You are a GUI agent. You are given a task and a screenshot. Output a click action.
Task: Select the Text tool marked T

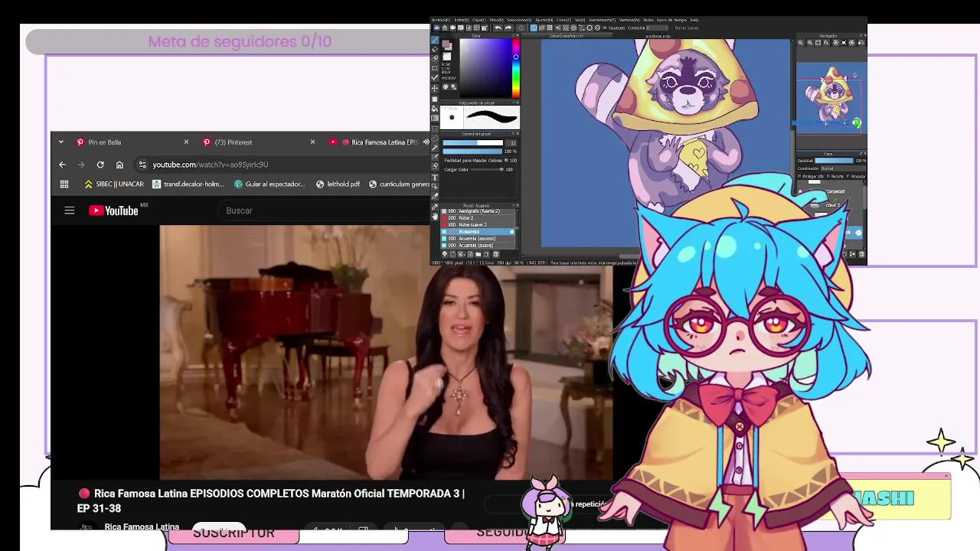[435, 178]
